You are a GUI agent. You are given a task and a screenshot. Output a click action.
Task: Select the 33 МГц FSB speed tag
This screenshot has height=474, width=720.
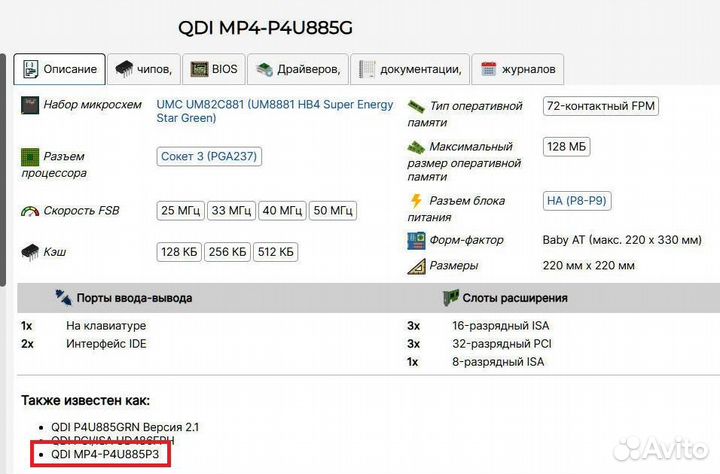tap(231, 211)
